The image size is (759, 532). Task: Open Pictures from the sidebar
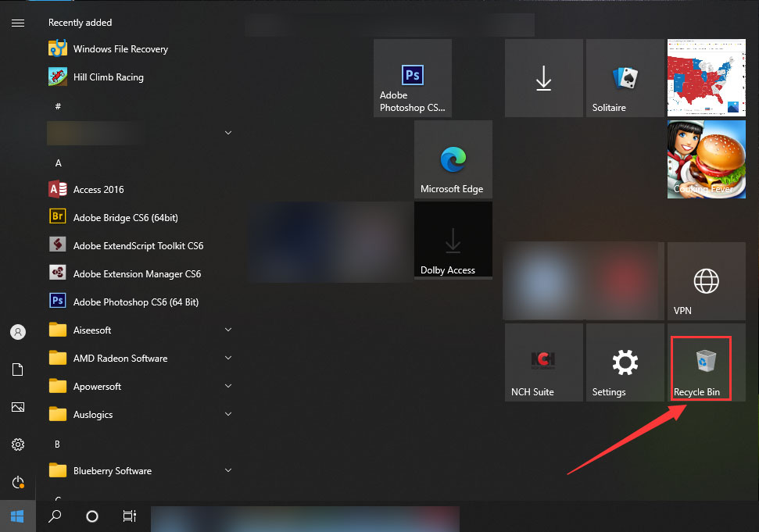[x=18, y=407]
